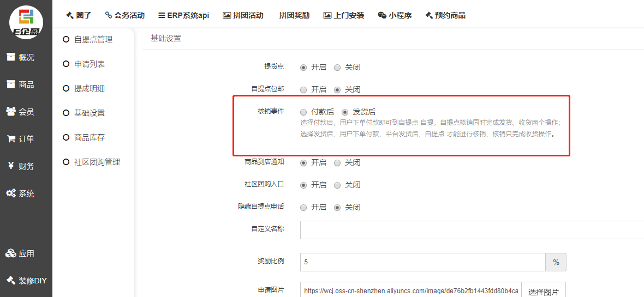Open 概况 overview in the sidebar
The image size is (644, 297).
click(21, 57)
